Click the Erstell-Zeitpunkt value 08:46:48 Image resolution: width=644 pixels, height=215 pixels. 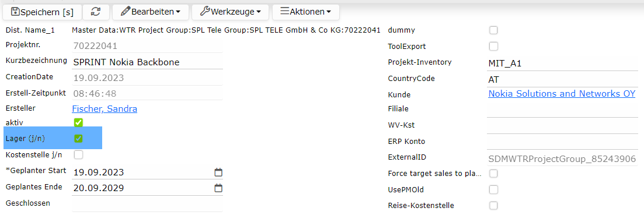point(148,94)
